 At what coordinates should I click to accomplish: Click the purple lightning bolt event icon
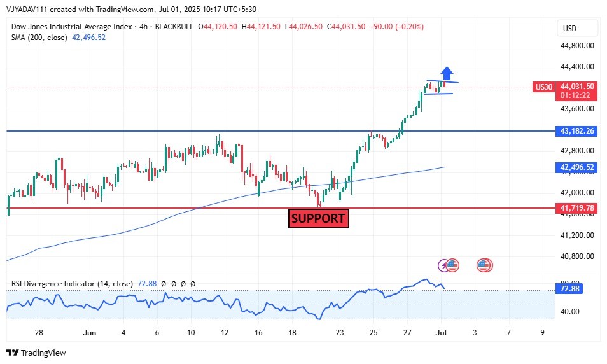[443, 265]
